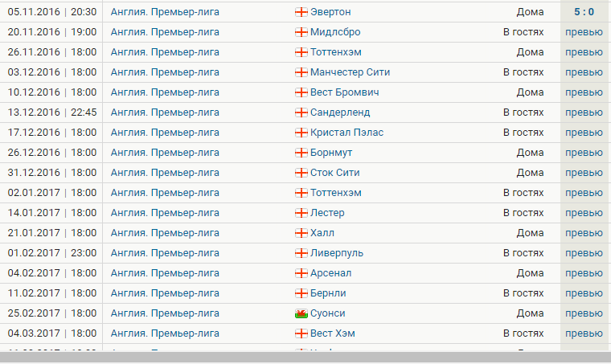Click the England flag next to Мидлсбро

[301, 32]
